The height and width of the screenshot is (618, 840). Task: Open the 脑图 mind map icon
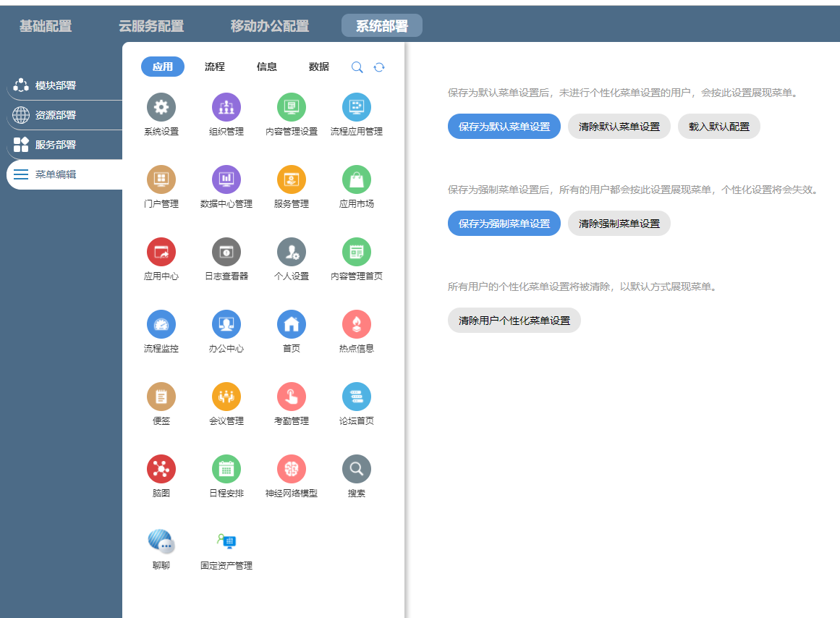pos(161,469)
